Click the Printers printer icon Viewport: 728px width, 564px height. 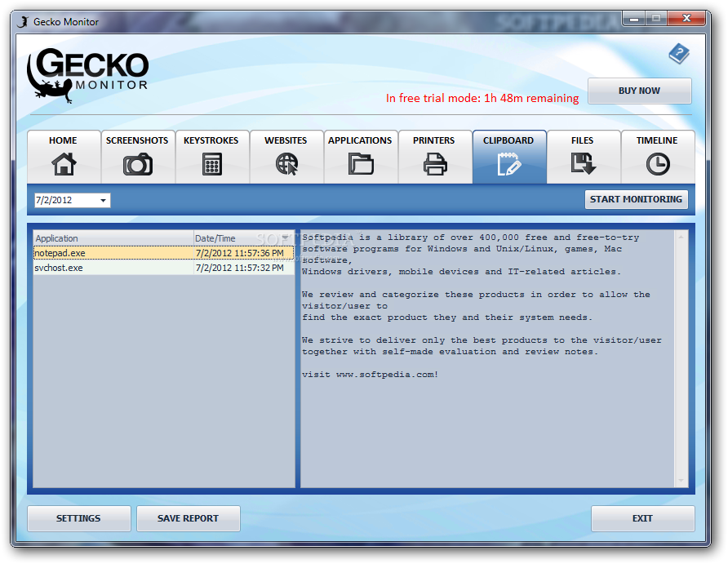click(435, 164)
